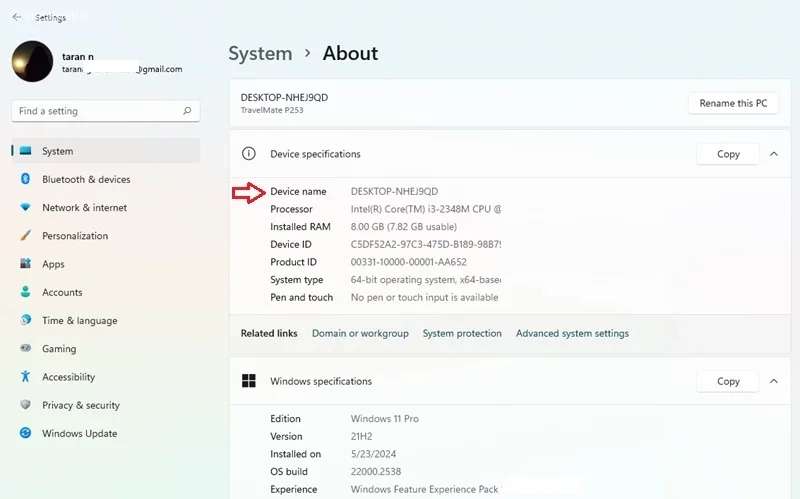Collapse the Device specifications section
The width and height of the screenshot is (800, 499).
774,154
